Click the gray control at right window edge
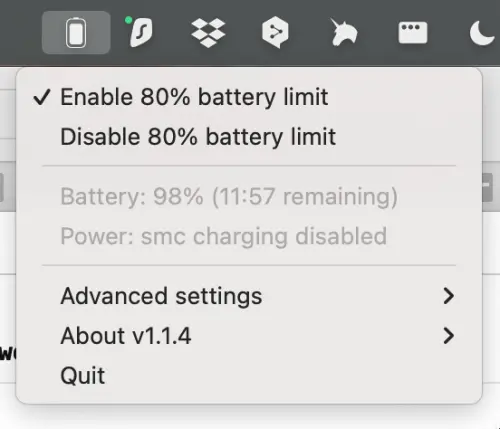This screenshot has width=500, height=429. pos(488,187)
